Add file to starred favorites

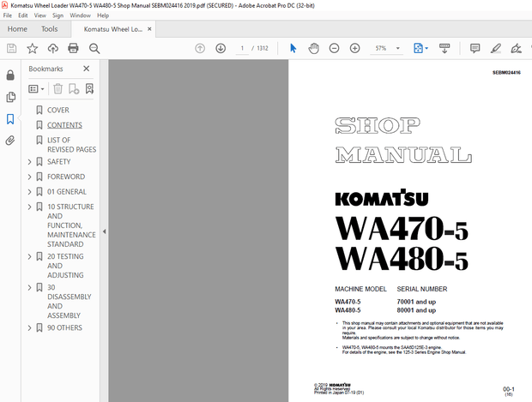(33, 49)
